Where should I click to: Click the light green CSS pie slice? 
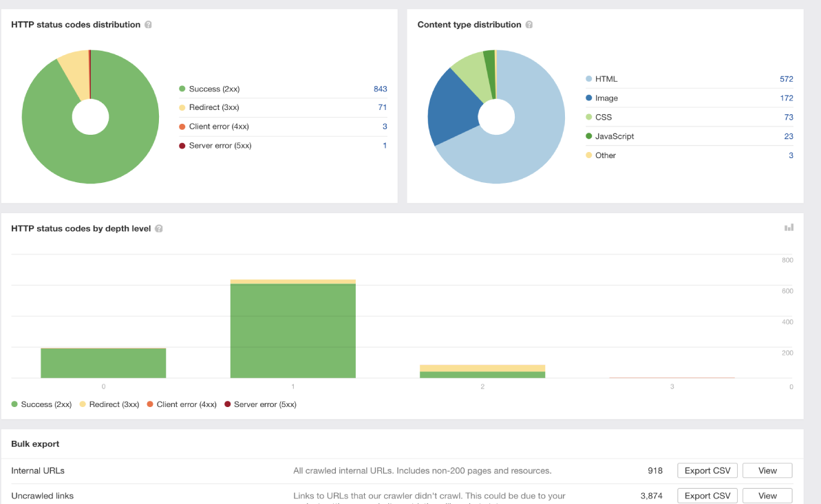pyautogui.click(x=473, y=74)
